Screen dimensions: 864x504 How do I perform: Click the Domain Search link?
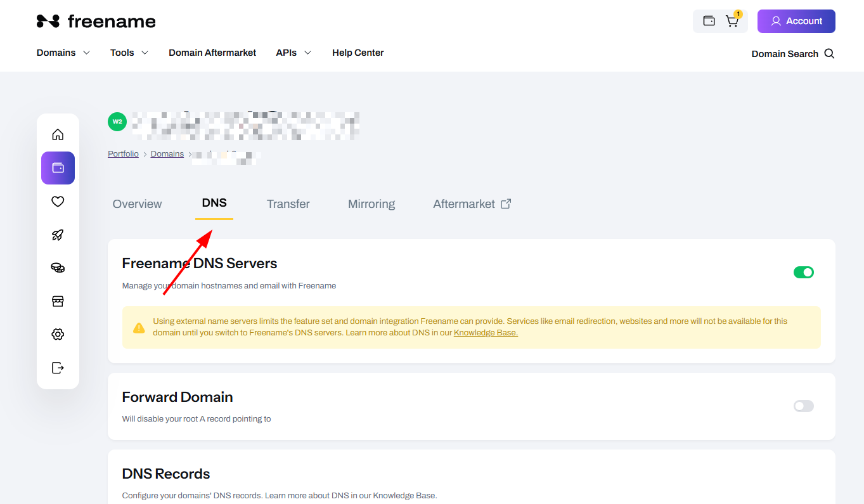click(x=785, y=54)
